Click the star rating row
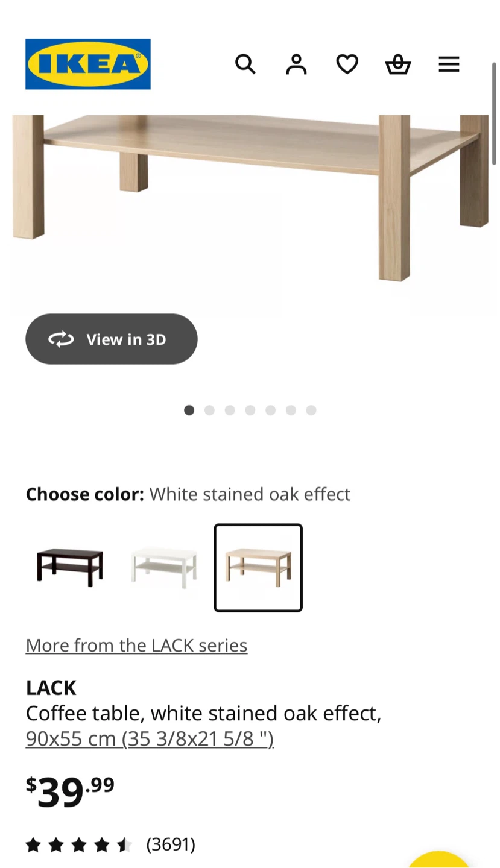Image resolution: width=500 pixels, height=868 pixels. [x=78, y=844]
